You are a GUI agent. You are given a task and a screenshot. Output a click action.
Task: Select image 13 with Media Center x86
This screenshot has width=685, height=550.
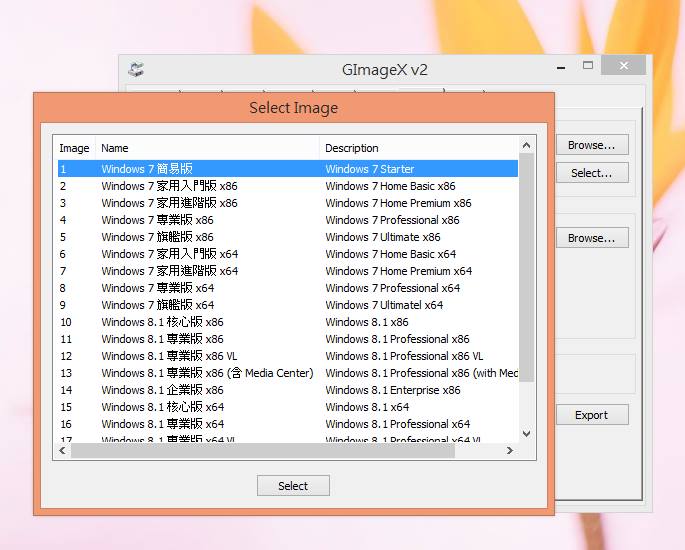click(288, 374)
